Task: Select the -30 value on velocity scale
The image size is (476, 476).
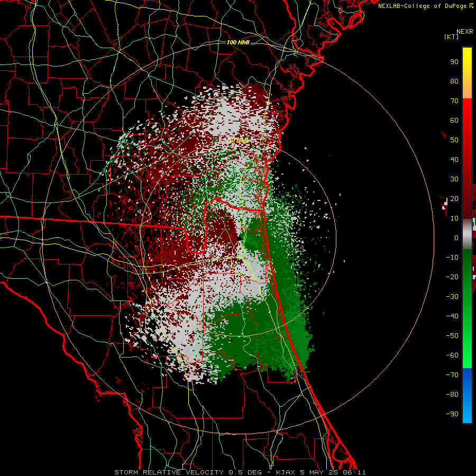Action: click(452, 297)
